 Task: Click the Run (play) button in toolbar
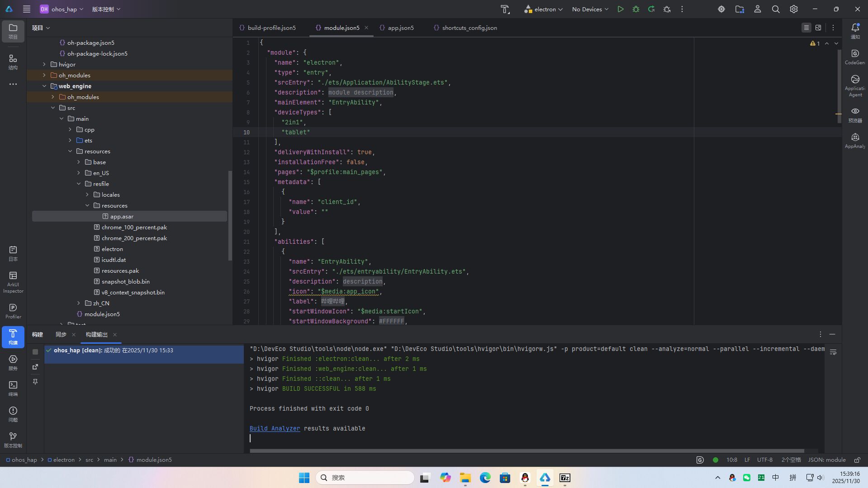coord(621,9)
